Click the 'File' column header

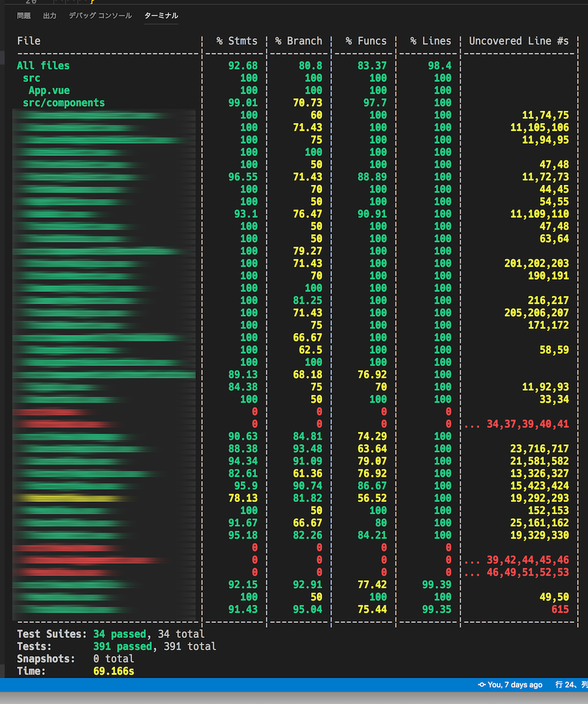click(29, 41)
